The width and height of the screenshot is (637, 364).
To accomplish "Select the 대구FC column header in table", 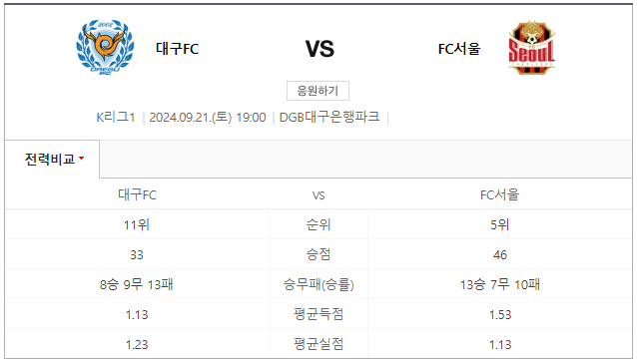I will click(x=137, y=194).
